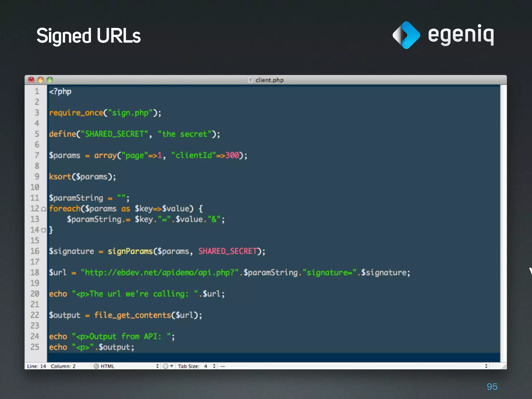
Task: Click line number 5 in the gutter
Action: [x=37, y=134]
